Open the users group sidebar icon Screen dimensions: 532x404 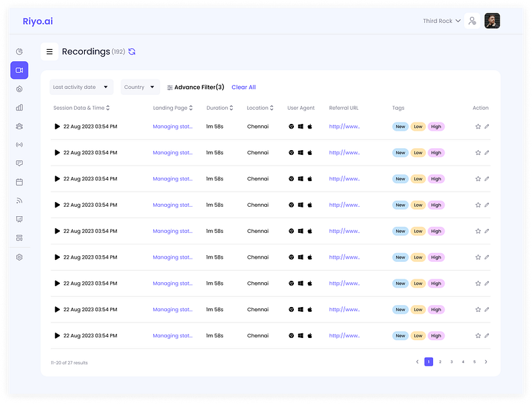tap(20, 127)
